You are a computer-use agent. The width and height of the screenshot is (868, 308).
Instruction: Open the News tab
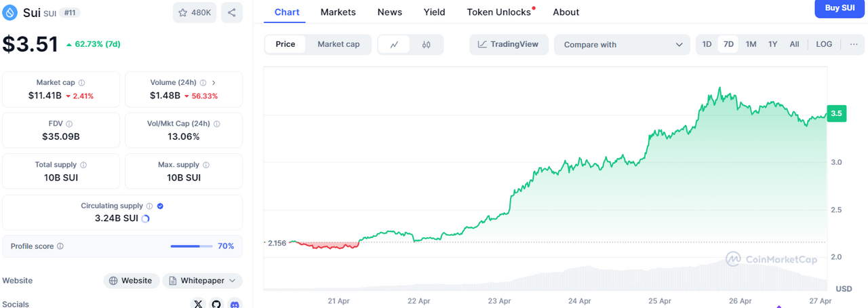pyautogui.click(x=390, y=12)
